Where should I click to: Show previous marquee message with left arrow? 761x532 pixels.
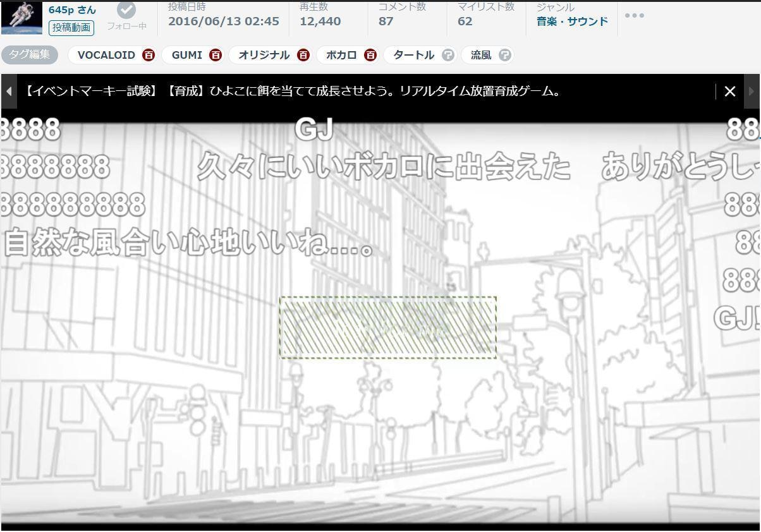tap(9, 91)
